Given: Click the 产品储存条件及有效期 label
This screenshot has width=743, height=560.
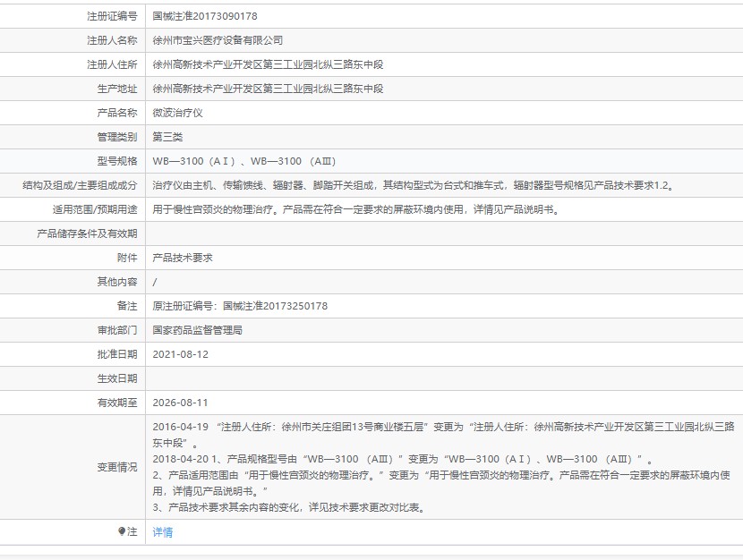Looking at the screenshot, I should pos(87,233).
